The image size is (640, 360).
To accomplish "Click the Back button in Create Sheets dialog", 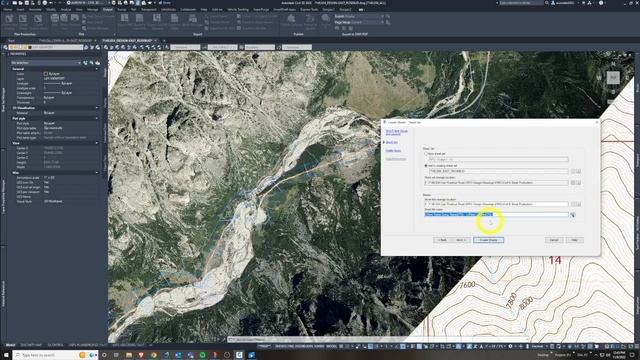I will 442,240.
